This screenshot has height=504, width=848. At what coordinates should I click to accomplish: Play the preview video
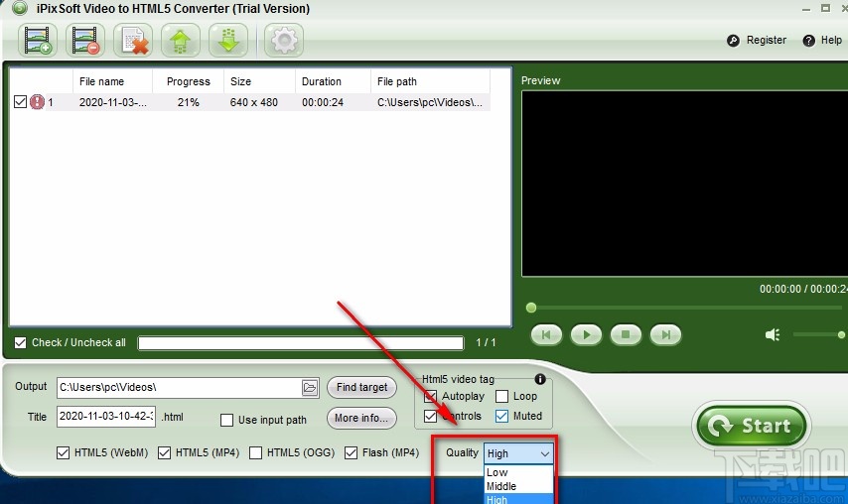(586, 335)
